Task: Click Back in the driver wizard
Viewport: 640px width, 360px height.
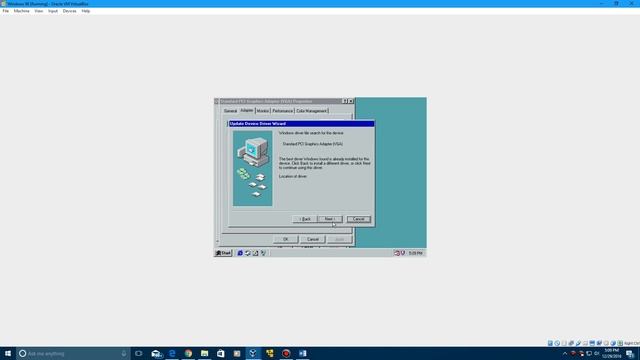Action: [x=305, y=219]
